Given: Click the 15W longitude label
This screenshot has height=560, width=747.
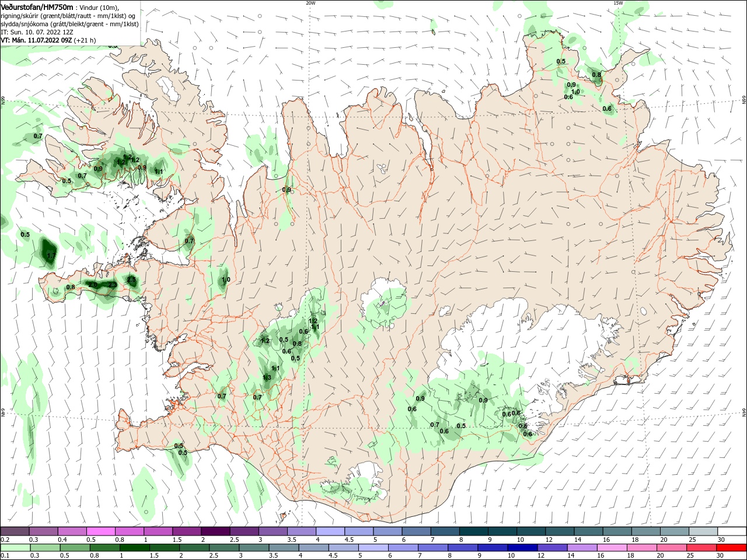Looking at the screenshot, I should click(x=618, y=3).
